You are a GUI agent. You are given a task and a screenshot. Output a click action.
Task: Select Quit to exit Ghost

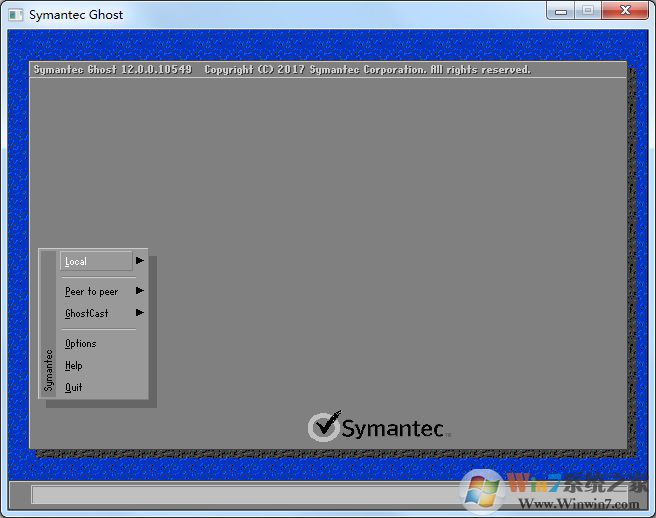[x=73, y=387]
